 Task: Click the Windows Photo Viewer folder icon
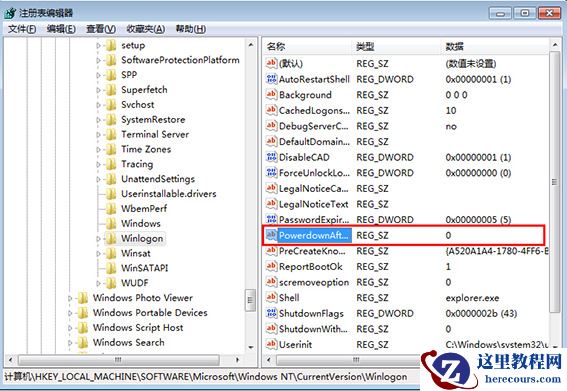[83, 298]
